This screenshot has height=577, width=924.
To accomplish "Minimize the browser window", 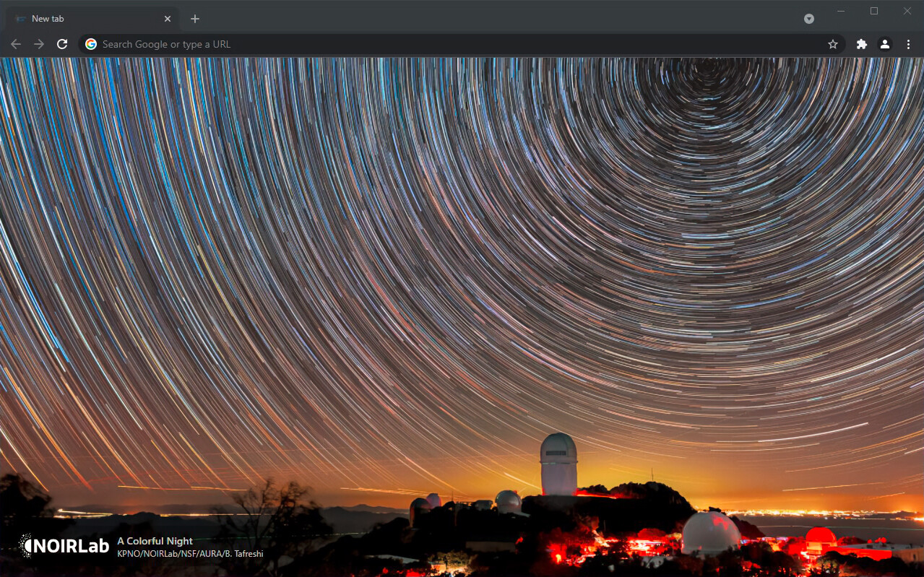I will click(x=841, y=11).
